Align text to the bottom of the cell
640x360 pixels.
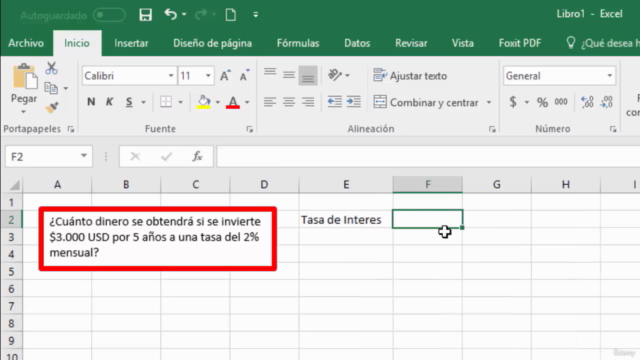tap(308, 75)
